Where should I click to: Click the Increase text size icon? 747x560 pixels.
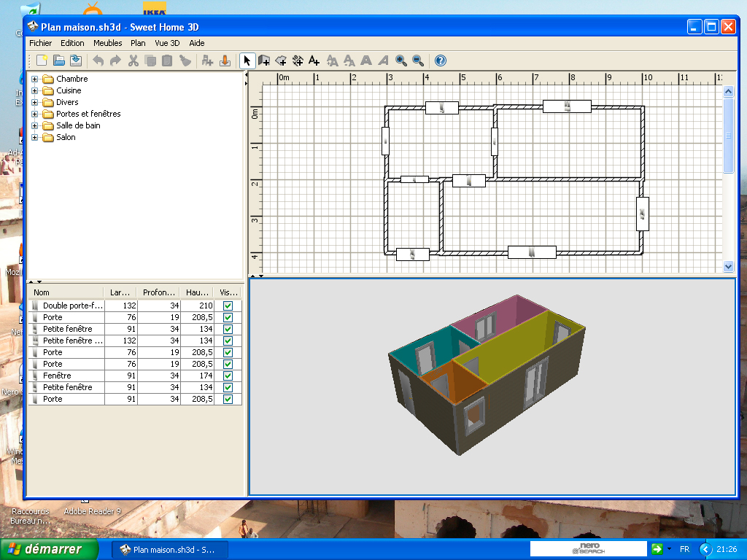click(x=332, y=61)
